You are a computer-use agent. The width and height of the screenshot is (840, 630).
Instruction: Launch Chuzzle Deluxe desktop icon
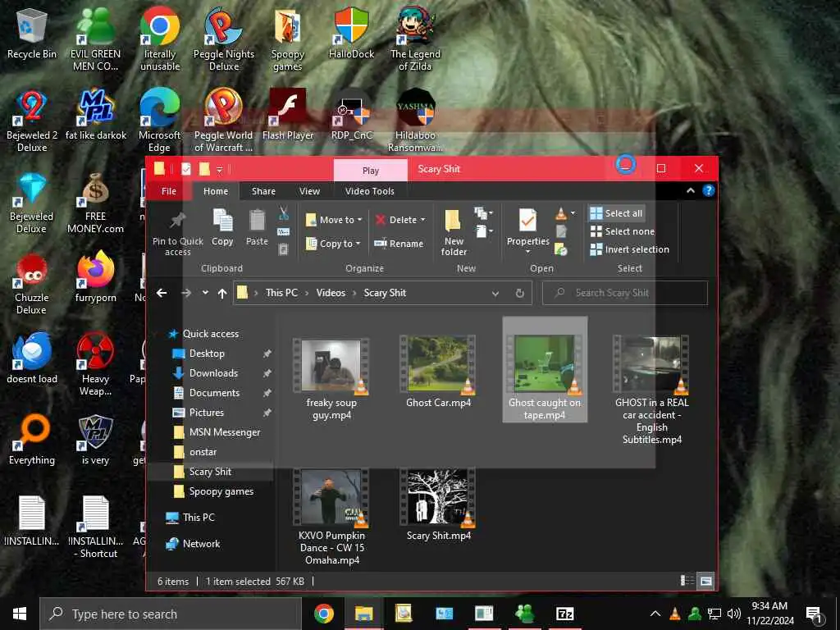click(32, 284)
